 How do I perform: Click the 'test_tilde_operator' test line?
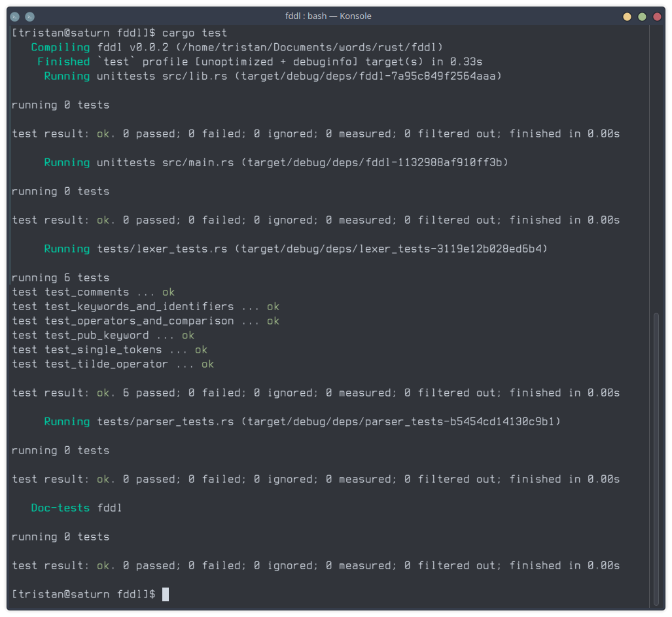(x=113, y=364)
